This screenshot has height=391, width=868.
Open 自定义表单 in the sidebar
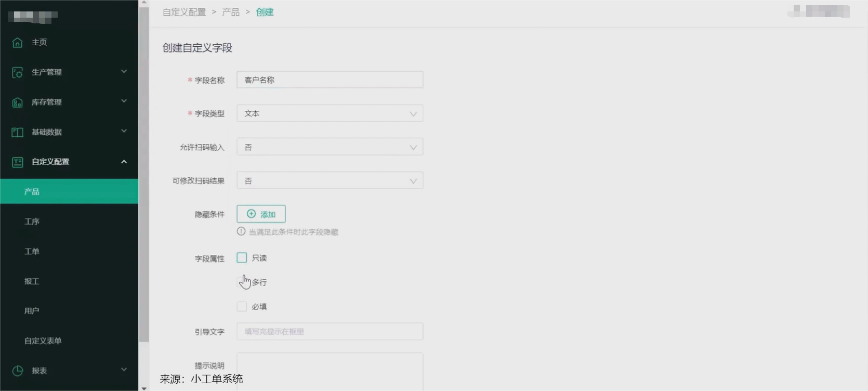pos(43,341)
